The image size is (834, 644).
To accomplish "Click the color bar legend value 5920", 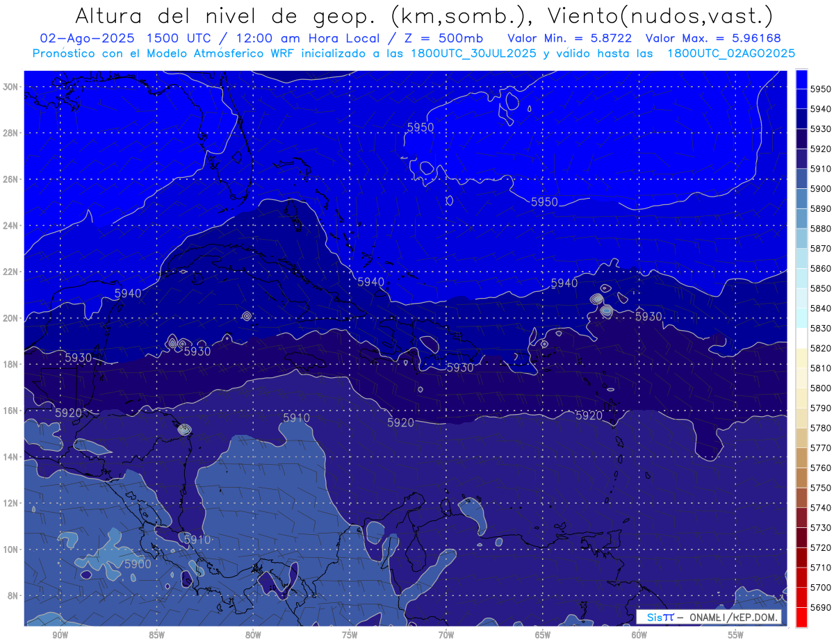I will coord(821,149).
